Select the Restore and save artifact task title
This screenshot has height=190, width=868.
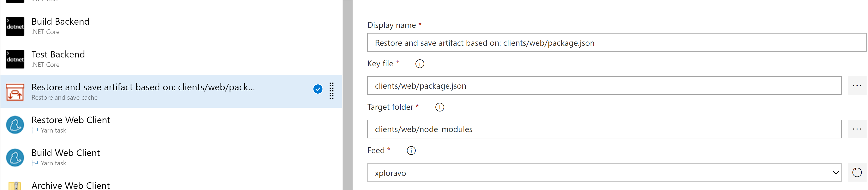[x=143, y=87]
